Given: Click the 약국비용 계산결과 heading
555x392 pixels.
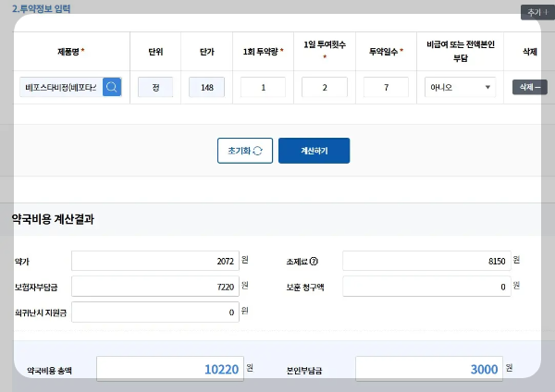Looking at the screenshot, I should tap(53, 219).
